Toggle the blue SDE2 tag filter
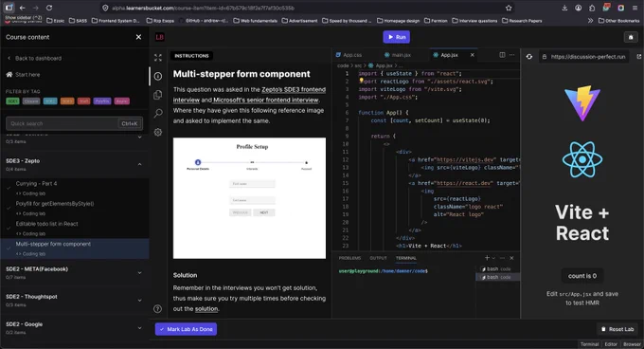 click(x=50, y=101)
